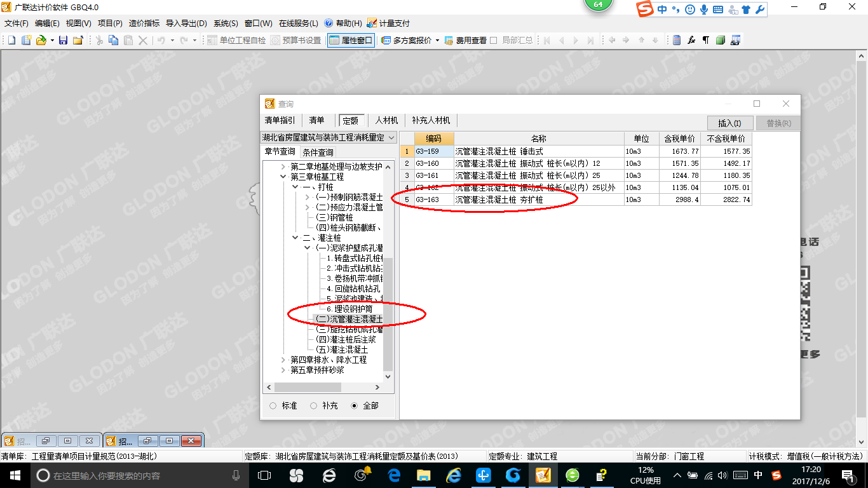Switch to the 人材机 tab
This screenshot has width=868, height=488.
tap(386, 120)
